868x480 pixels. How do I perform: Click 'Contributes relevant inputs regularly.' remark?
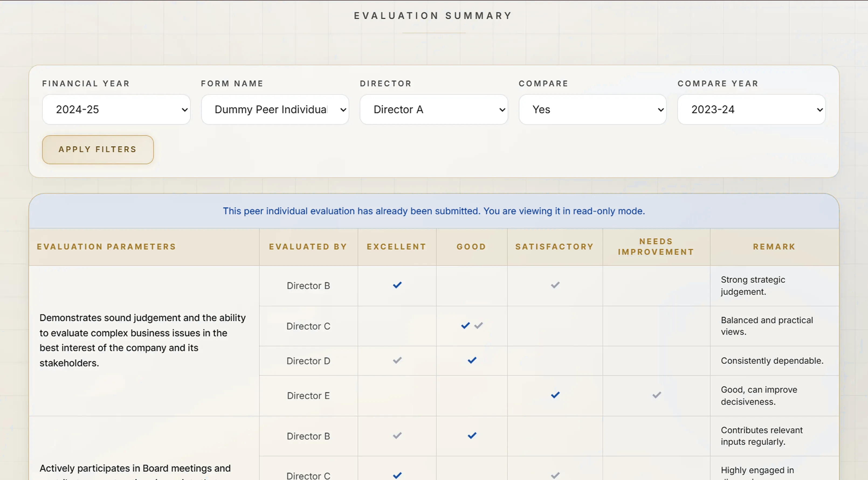(x=762, y=436)
